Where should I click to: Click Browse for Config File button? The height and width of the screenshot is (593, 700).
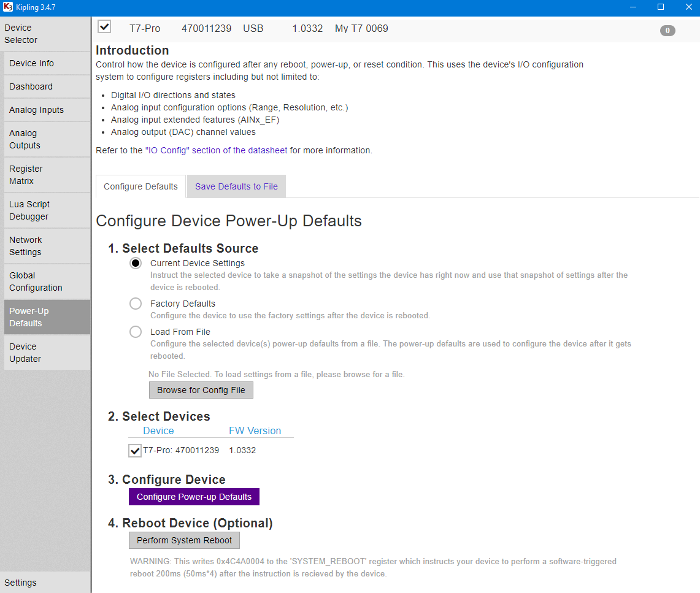click(x=201, y=390)
